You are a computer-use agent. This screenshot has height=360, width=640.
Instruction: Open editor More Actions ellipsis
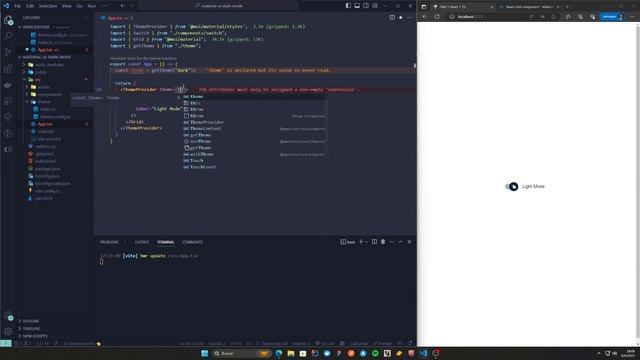click(409, 18)
